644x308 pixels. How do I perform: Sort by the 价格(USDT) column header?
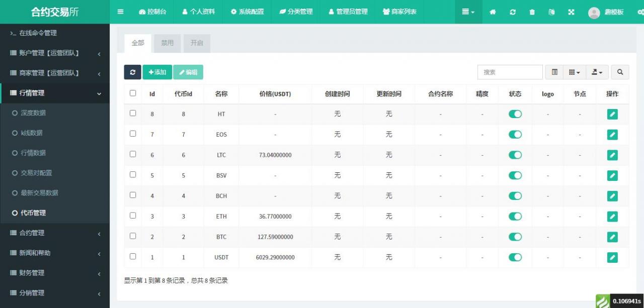tap(275, 94)
